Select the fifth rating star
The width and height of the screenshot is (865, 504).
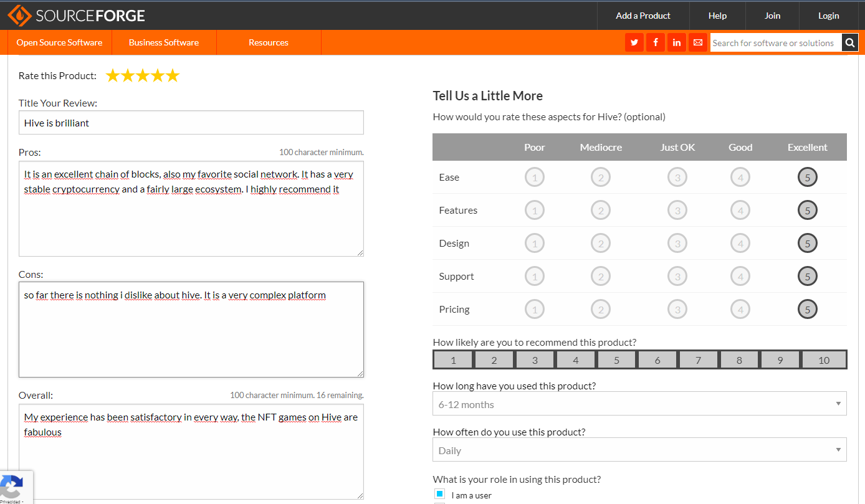[173, 75]
